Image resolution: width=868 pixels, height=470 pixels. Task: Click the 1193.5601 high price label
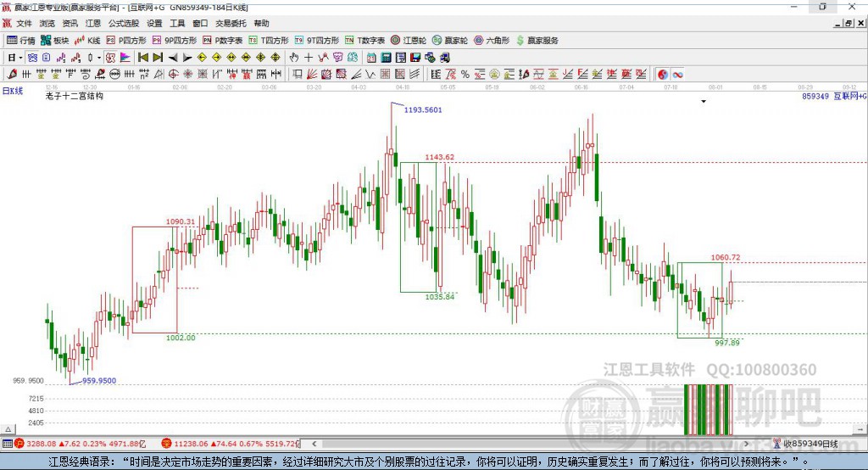coord(423,109)
